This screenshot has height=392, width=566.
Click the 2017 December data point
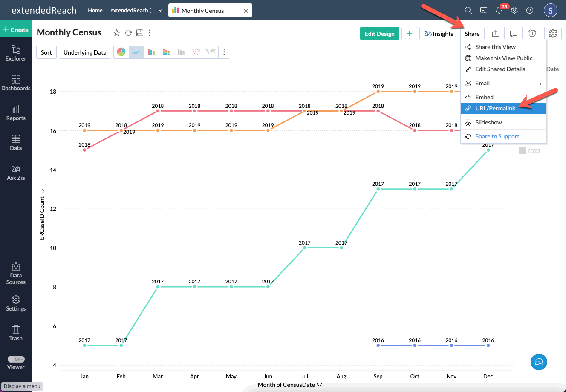point(488,150)
